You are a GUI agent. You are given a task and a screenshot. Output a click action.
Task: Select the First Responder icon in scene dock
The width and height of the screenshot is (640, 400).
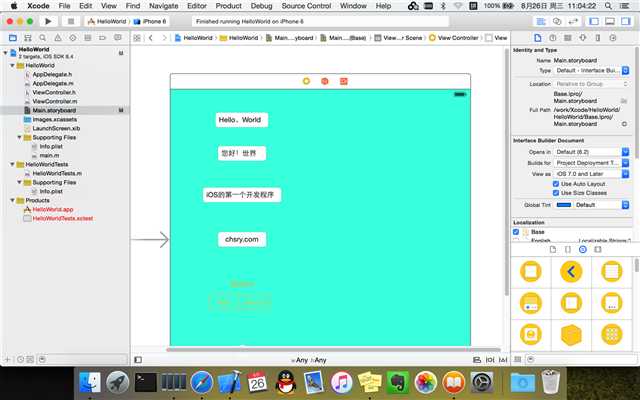point(325,81)
